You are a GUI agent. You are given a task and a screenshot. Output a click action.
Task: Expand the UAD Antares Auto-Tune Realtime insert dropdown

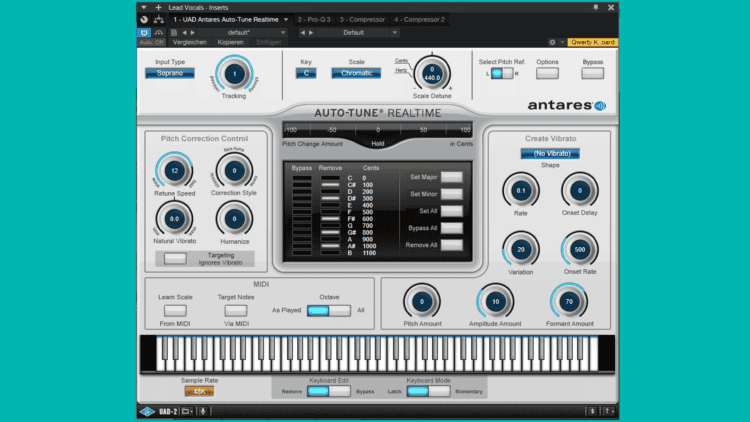[x=286, y=20]
